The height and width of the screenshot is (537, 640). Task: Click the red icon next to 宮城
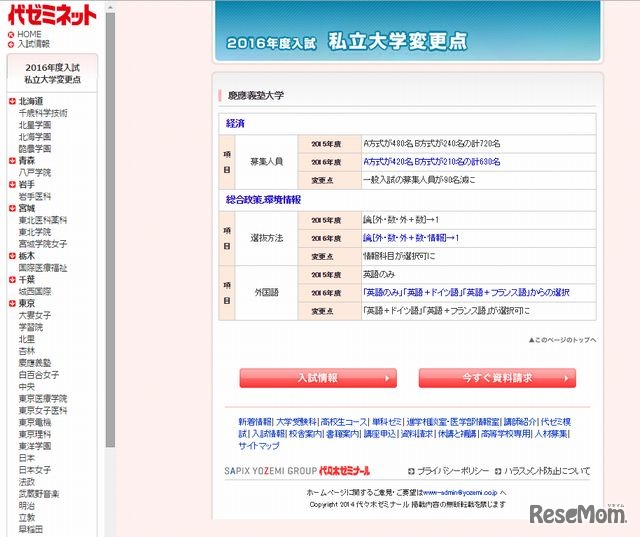tap(12, 208)
